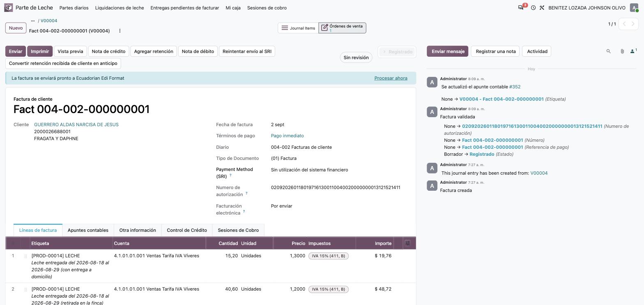
Task: Click Agregar retención button
Action: click(154, 51)
